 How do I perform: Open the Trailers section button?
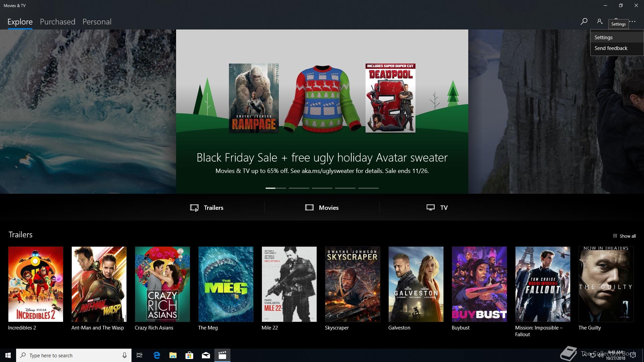point(207,208)
